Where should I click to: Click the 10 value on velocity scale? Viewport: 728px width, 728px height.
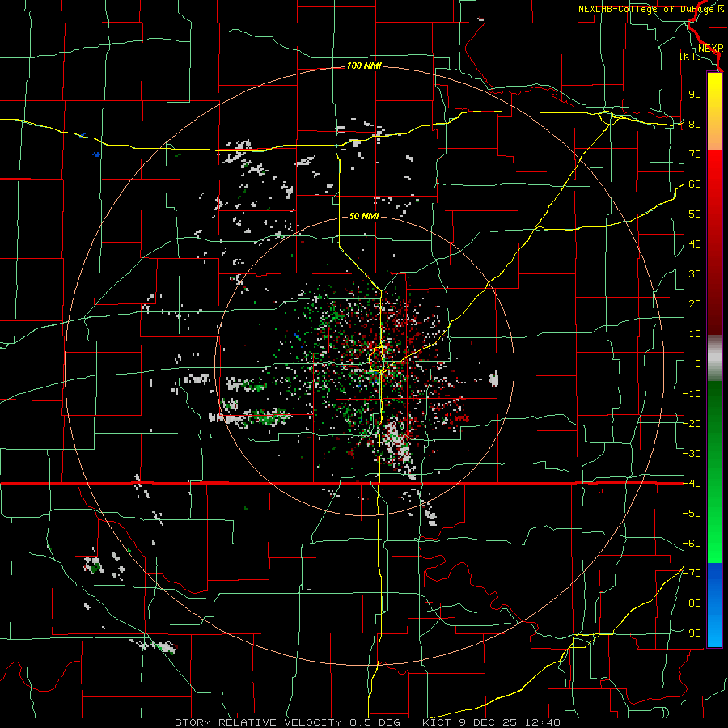695,334
